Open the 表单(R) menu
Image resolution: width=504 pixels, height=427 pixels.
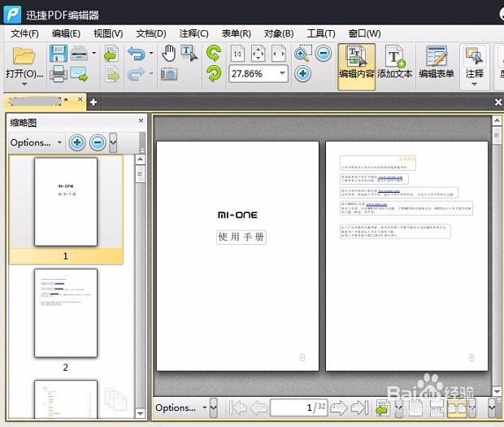pos(237,33)
